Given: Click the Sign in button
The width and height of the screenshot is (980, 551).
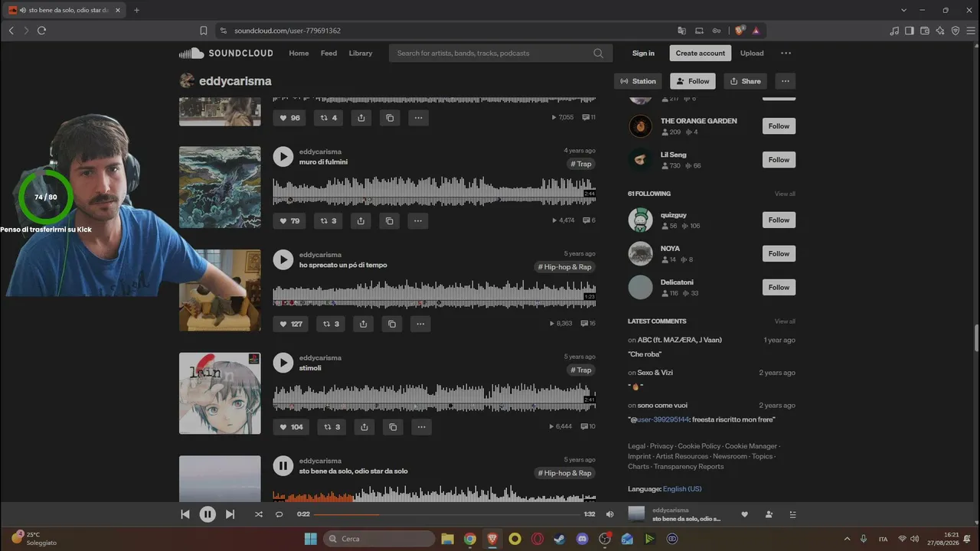Looking at the screenshot, I should point(643,54).
